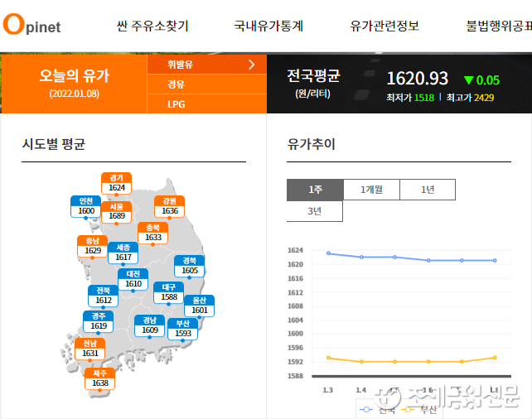Switch the chart to the 1개월 period
Image resolution: width=532 pixels, height=419 pixels.
click(371, 190)
